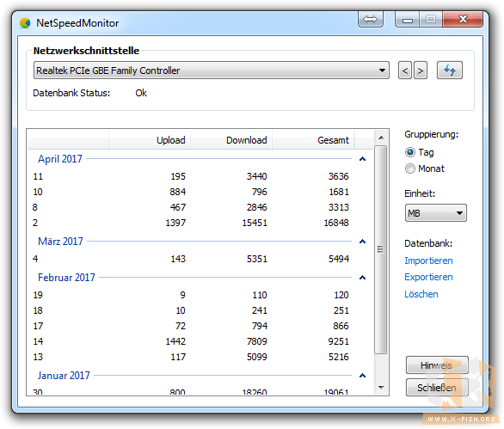Close the NetSpeedMonitor window
Viewport: 504px width, 429px height.
[463, 20]
